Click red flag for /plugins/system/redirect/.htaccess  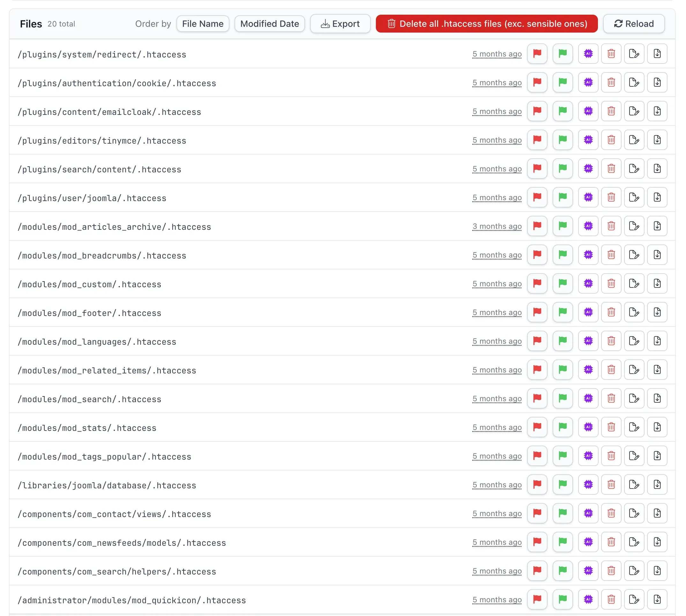pyautogui.click(x=537, y=54)
